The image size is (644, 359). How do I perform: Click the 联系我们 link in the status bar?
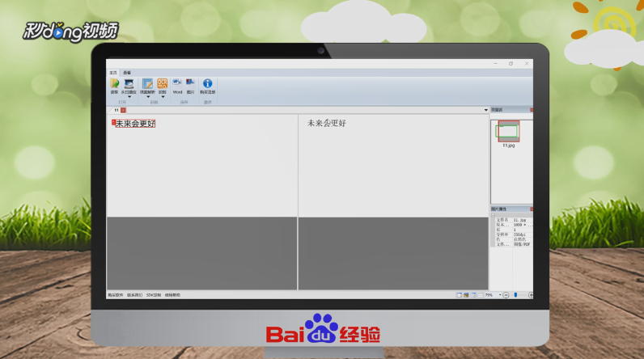[x=135, y=295]
